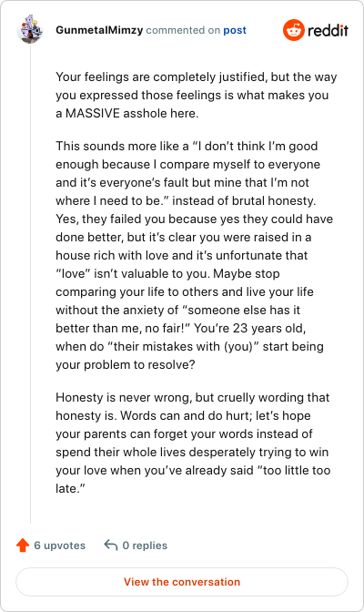Click the reply arrow icon
Viewport: 364px width, 612px height.
tap(111, 545)
